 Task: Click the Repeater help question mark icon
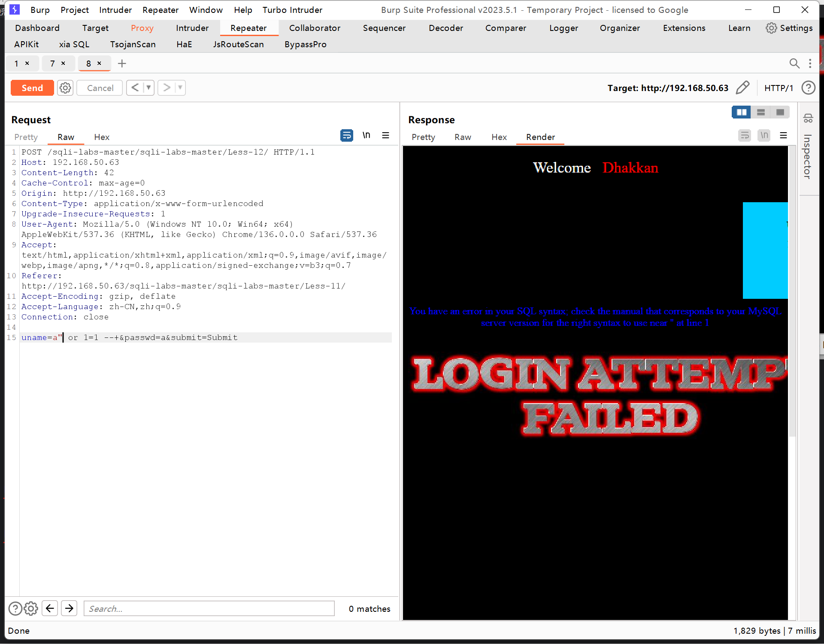(x=808, y=88)
